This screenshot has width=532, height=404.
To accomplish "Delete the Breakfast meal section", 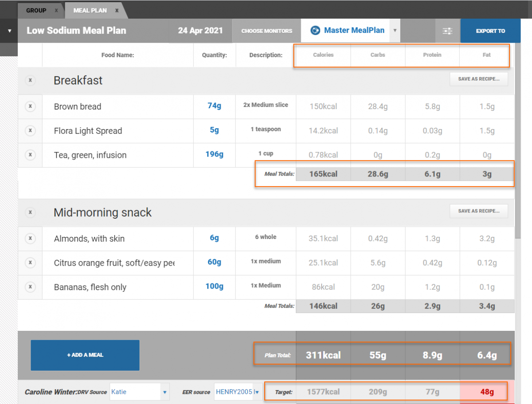I will (x=30, y=80).
